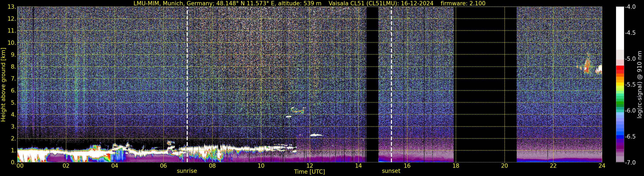Click the height-axis tick label '8.'
The height and width of the screenshot is (176, 644).
click(13, 67)
